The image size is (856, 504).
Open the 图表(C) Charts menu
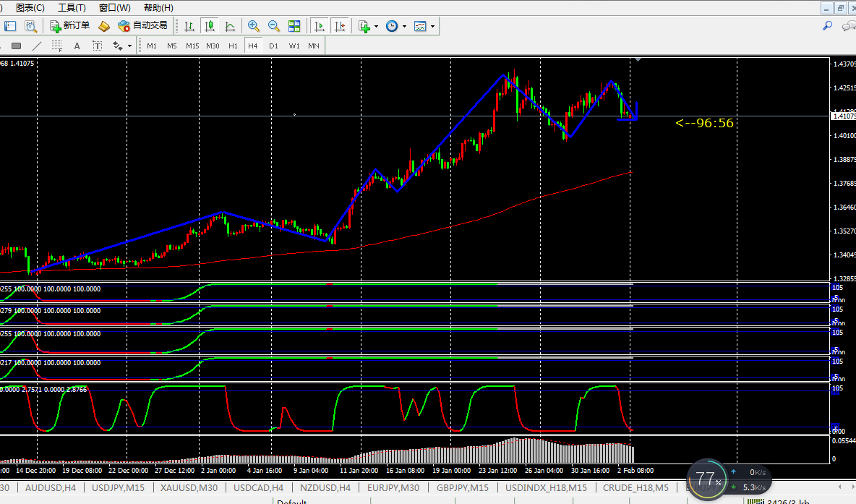[30, 8]
